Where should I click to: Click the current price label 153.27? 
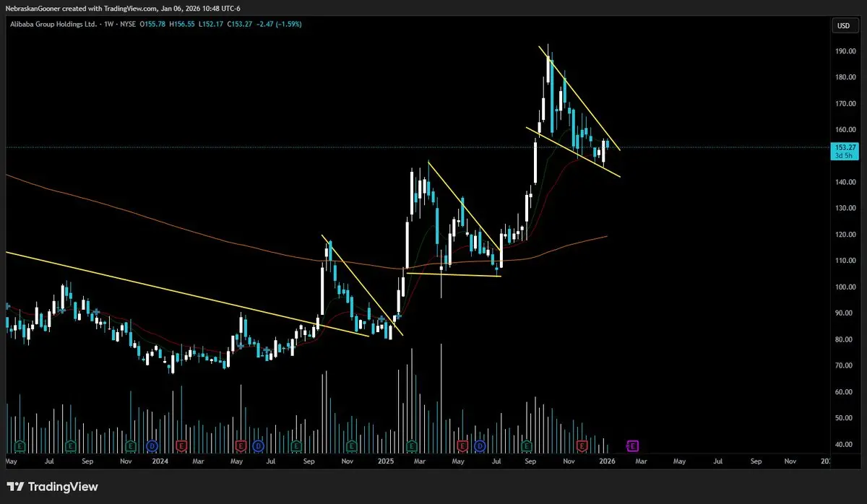(x=846, y=147)
